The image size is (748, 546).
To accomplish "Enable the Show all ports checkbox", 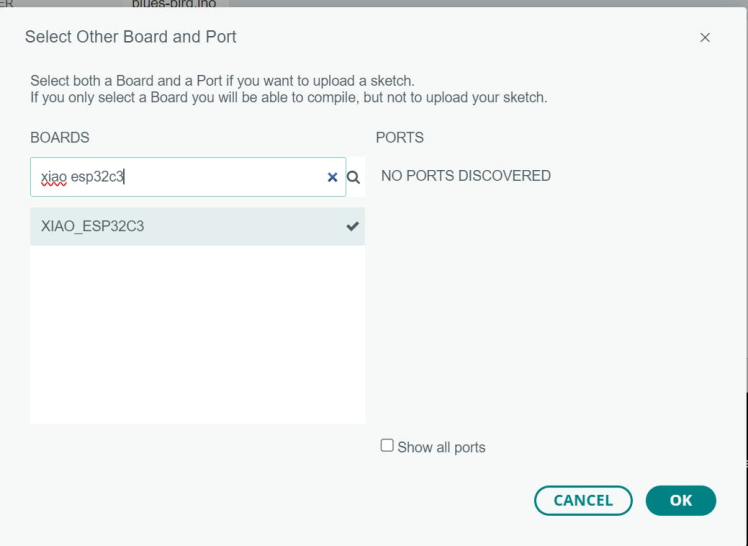I will (x=387, y=446).
